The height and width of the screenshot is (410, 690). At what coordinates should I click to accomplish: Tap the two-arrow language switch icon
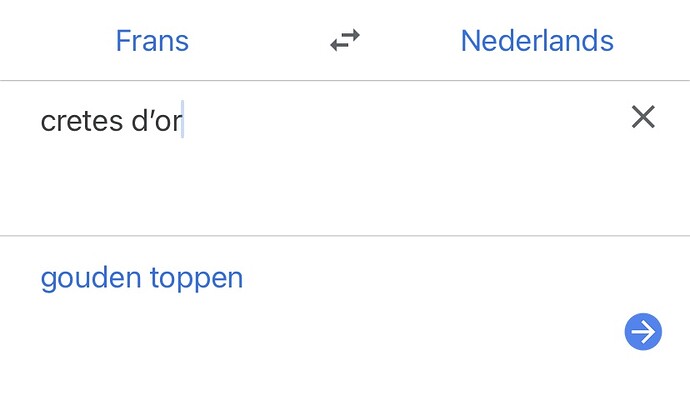(345, 40)
